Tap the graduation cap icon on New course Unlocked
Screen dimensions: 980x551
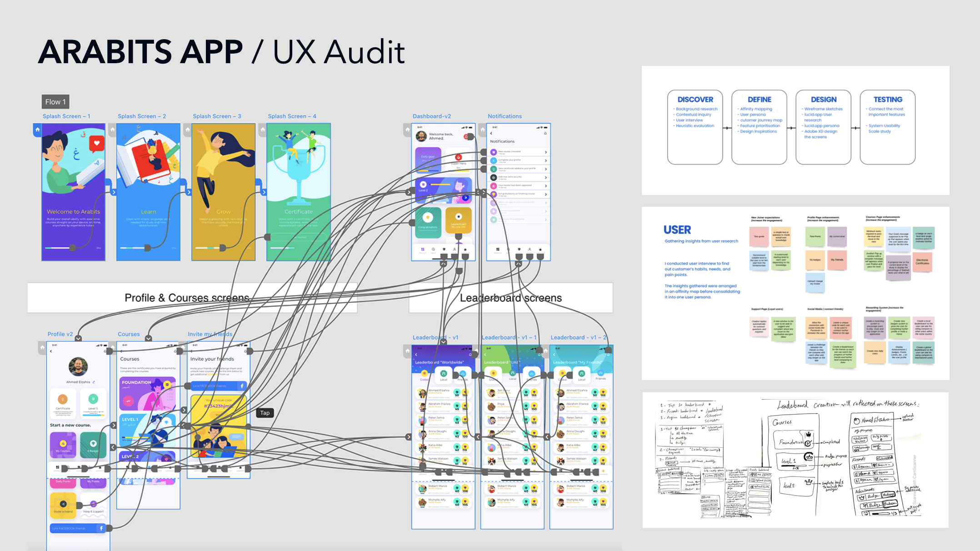coord(494,152)
